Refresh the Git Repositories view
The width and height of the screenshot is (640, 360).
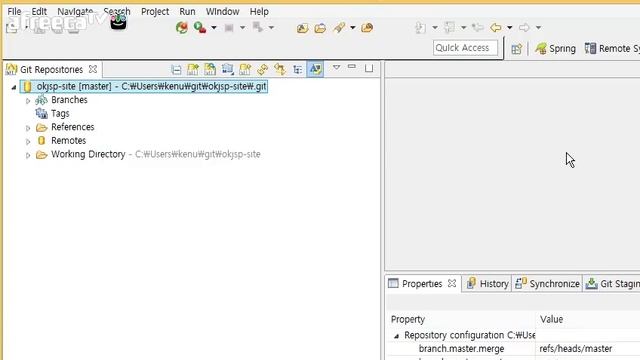coord(262,69)
